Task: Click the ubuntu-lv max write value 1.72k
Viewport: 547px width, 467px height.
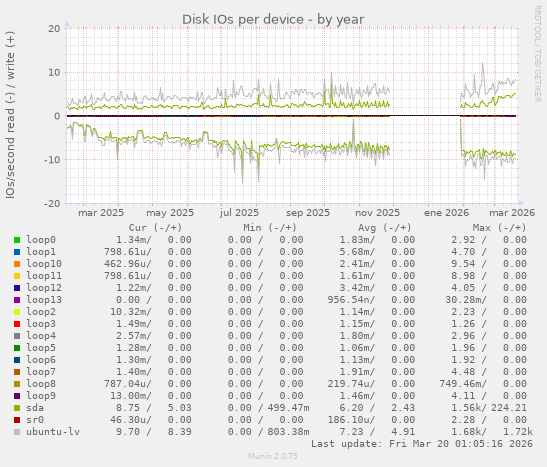Action: pos(518,432)
